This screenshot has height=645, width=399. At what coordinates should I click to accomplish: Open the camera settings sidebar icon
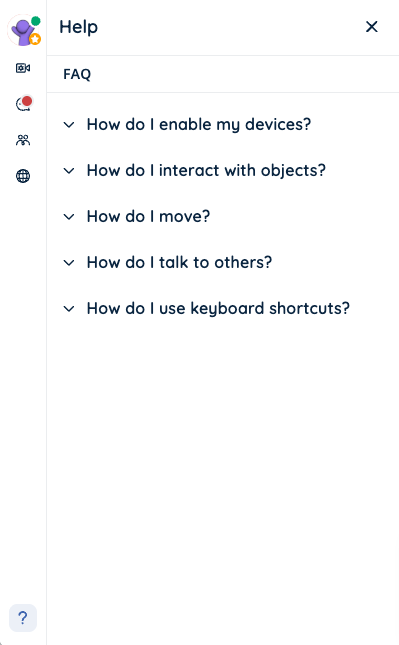(23, 68)
